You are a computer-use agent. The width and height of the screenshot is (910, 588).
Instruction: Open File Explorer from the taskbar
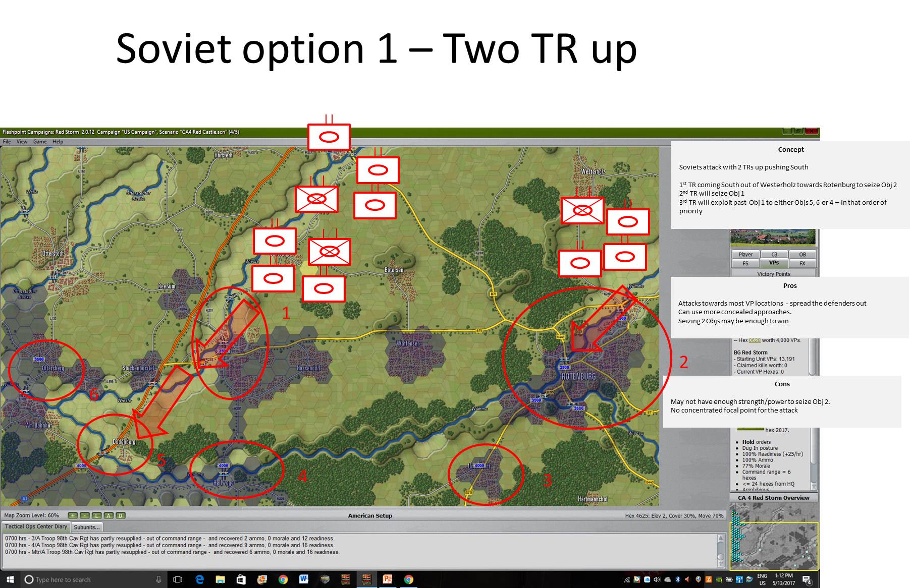coord(220,579)
